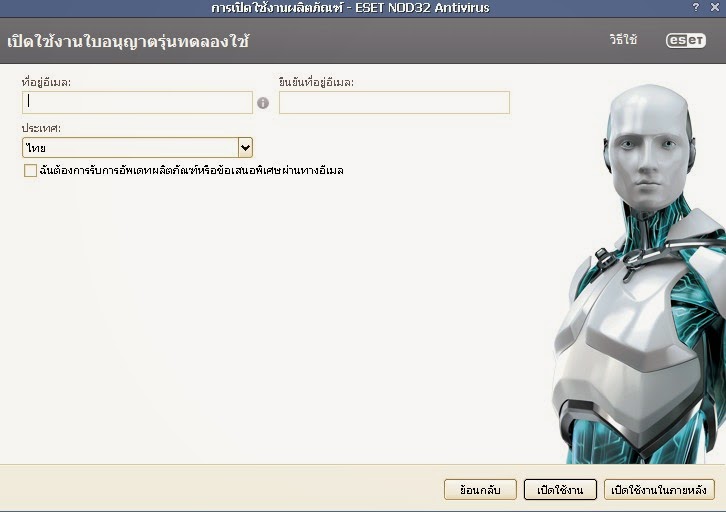Click the ESET logo in header

pos(686,40)
